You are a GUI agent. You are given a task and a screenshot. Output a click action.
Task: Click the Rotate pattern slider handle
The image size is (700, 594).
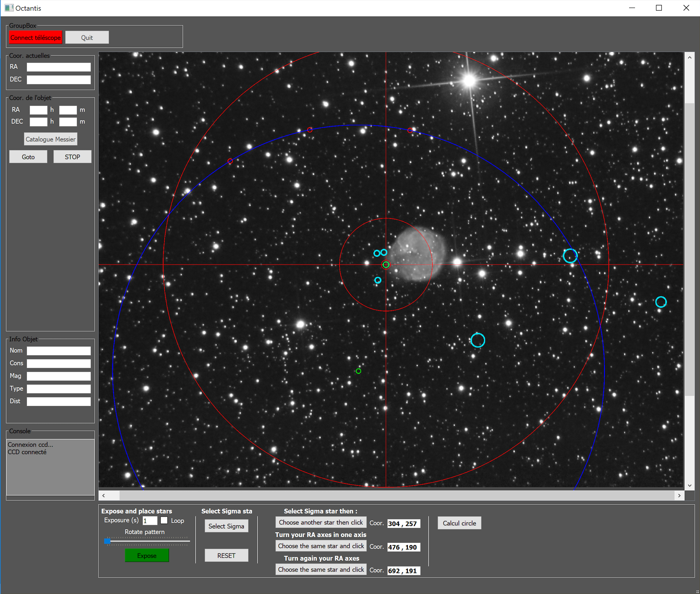click(107, 541)
